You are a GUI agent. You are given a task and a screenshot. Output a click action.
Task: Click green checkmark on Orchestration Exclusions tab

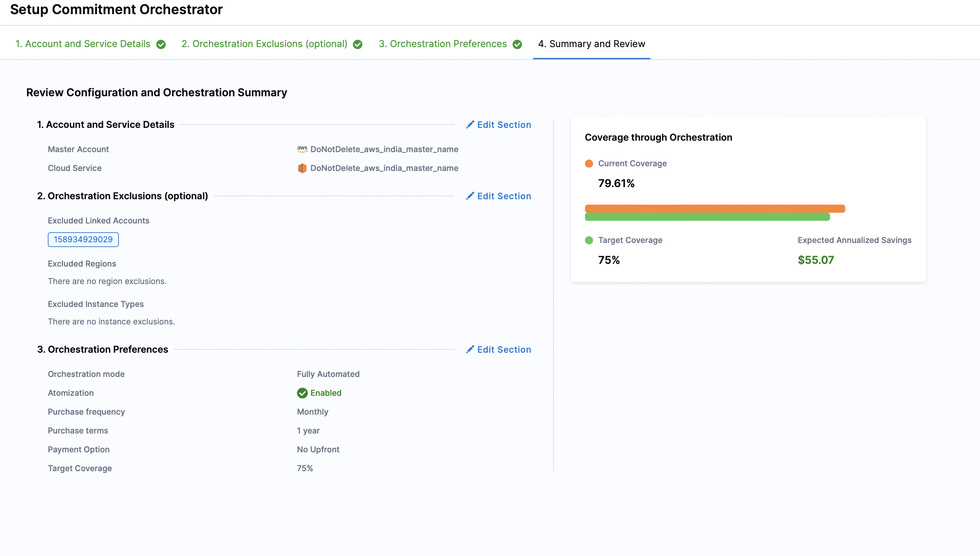click(358, 44)
